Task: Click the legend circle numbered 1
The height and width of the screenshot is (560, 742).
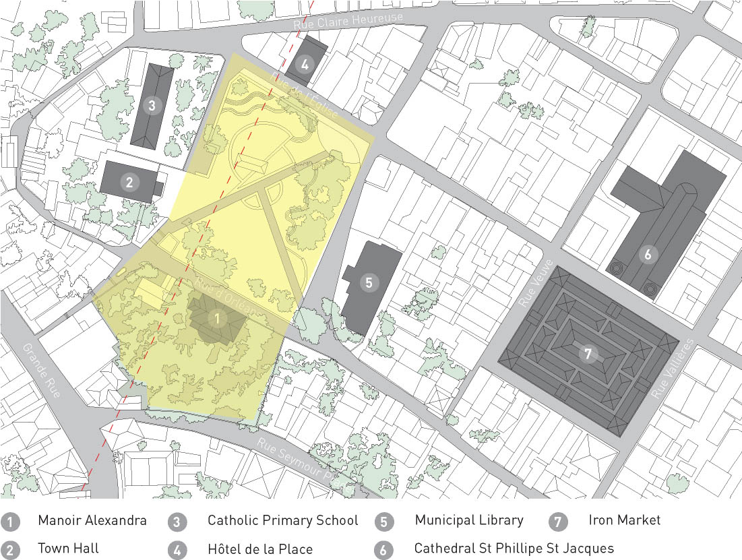Action: [10, 522]
